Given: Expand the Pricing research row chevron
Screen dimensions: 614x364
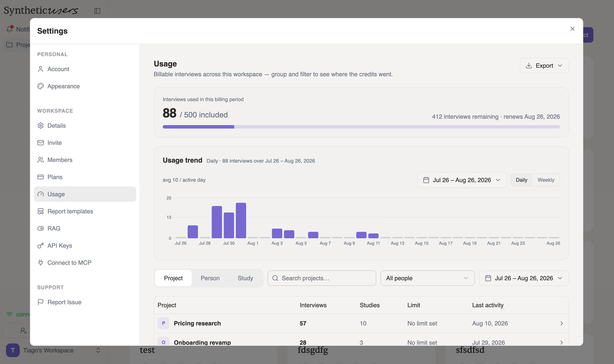Looking at the screenshot, I should click(x=561, y=323).
